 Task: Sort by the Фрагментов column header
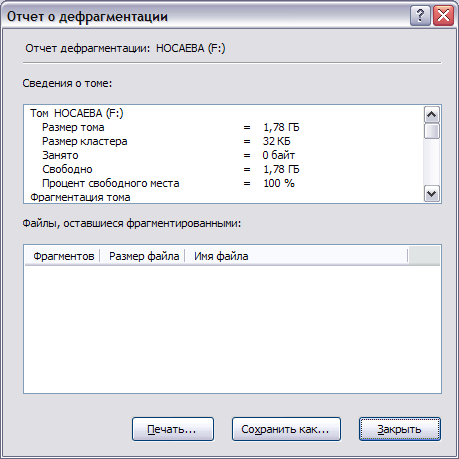pyautogui.click(x=62, y=256)
